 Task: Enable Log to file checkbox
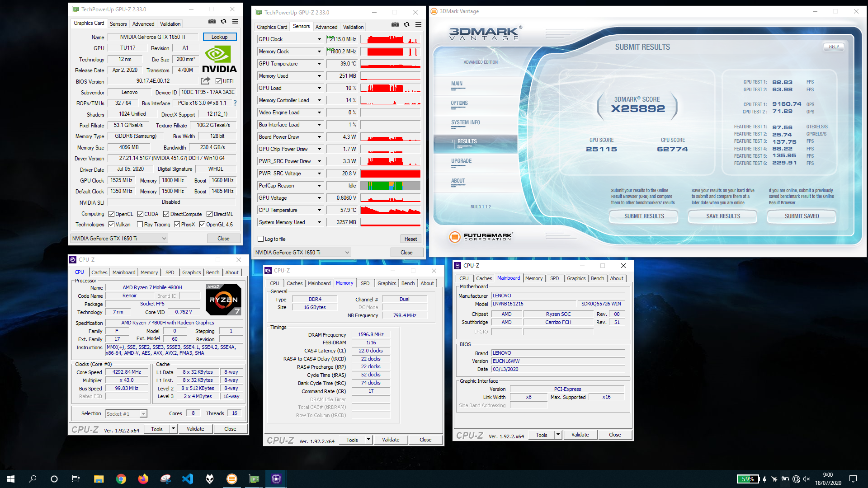pos(260,239)
